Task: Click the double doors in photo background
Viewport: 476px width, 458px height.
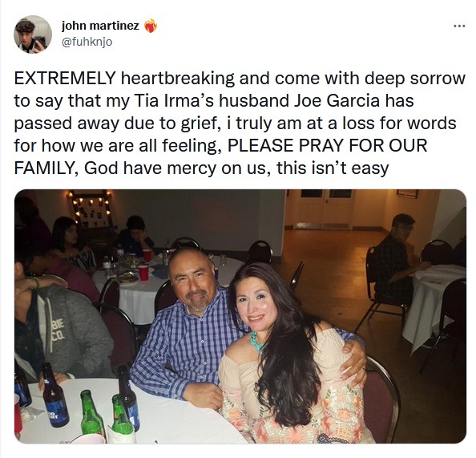Action: click(x=324, y=209)
